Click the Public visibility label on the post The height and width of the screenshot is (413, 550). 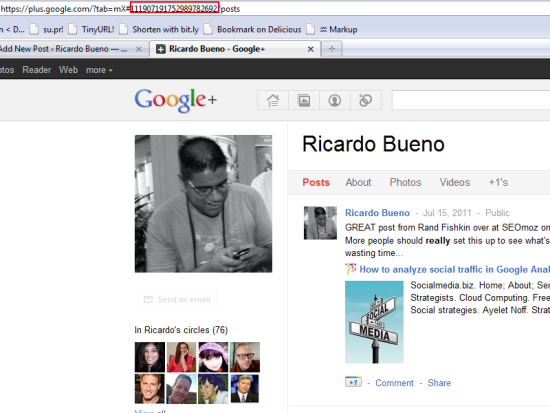497,213
